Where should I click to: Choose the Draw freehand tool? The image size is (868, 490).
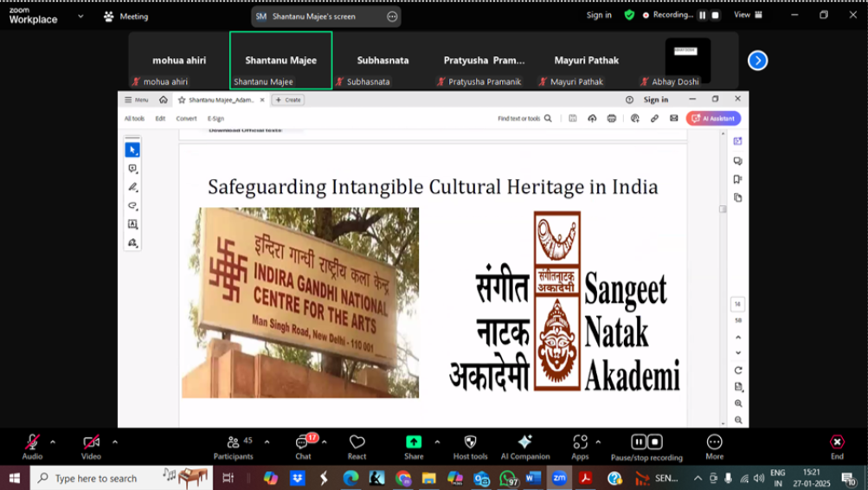(x=132, y=205)
